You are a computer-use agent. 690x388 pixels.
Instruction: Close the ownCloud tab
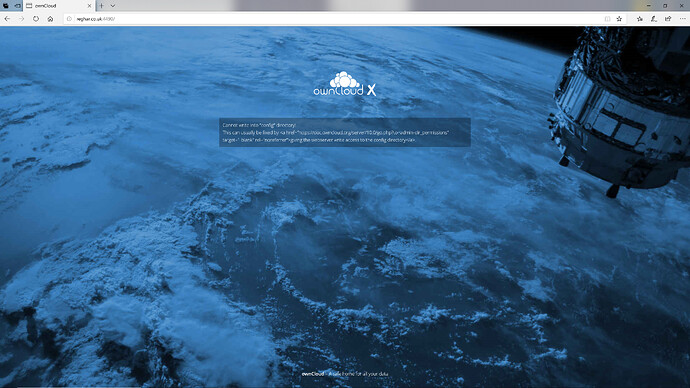pos(89,6)
